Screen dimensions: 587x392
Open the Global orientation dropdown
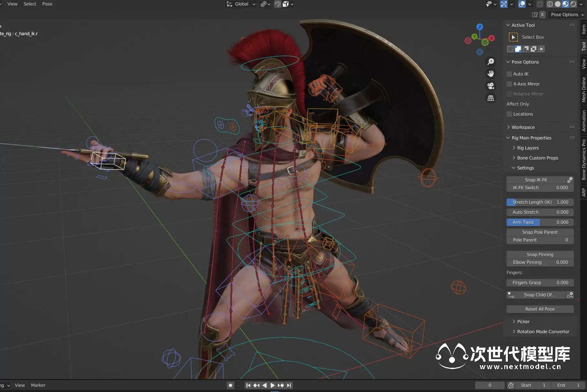coord(241,4)
